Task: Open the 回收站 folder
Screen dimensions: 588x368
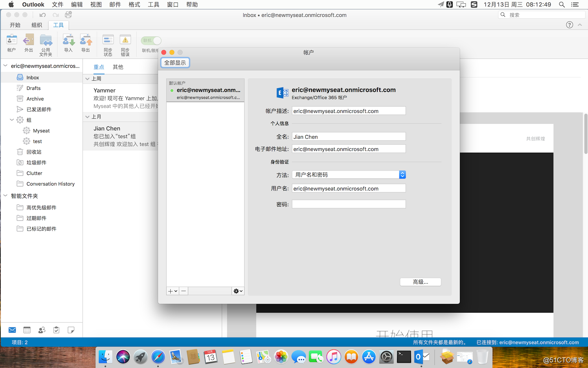Action: 41,152
